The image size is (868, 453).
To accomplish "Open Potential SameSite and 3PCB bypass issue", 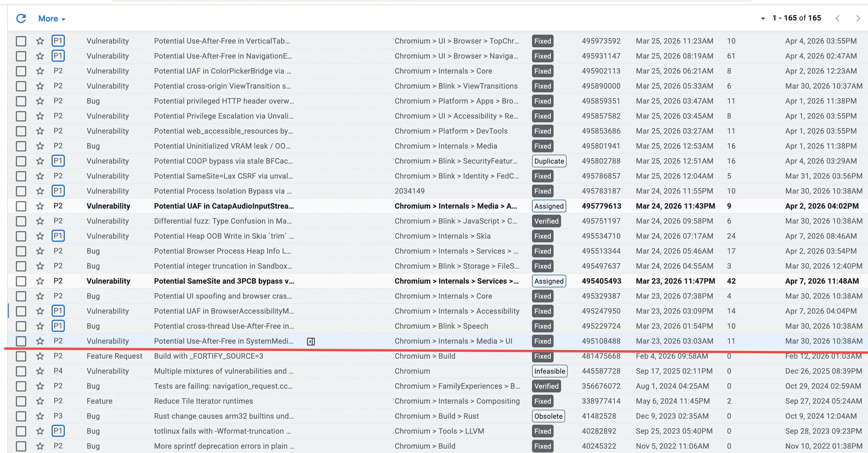I will click(x=224, y=281).
